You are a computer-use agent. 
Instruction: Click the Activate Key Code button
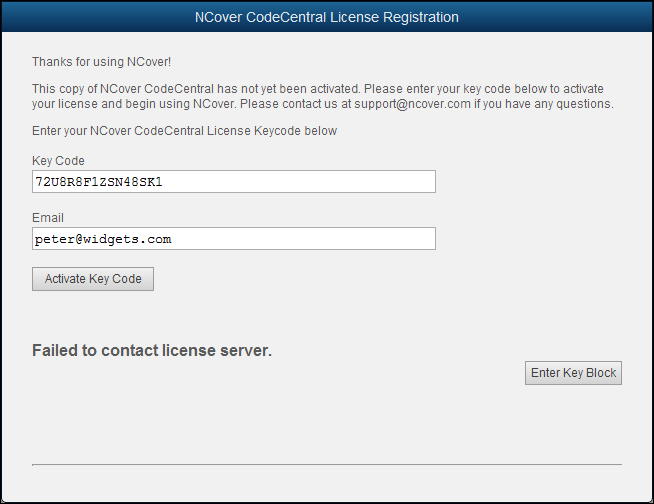[x=93, y=279]
